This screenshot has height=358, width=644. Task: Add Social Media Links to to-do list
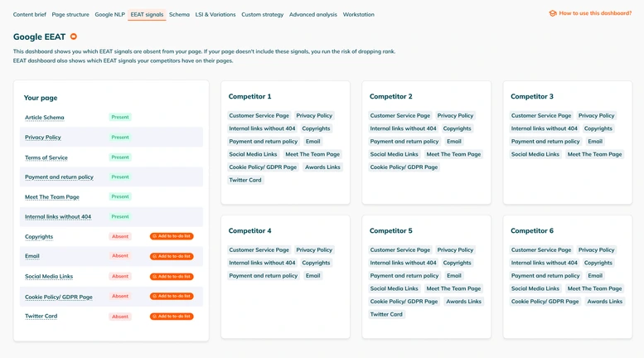coord(172,276)
